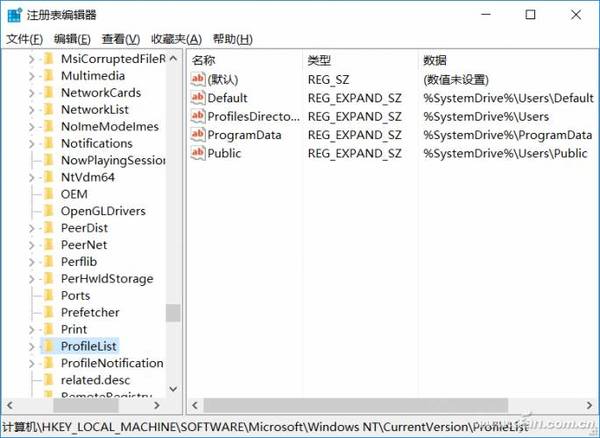Click the values pane scroll left arrow

[195, 405]
